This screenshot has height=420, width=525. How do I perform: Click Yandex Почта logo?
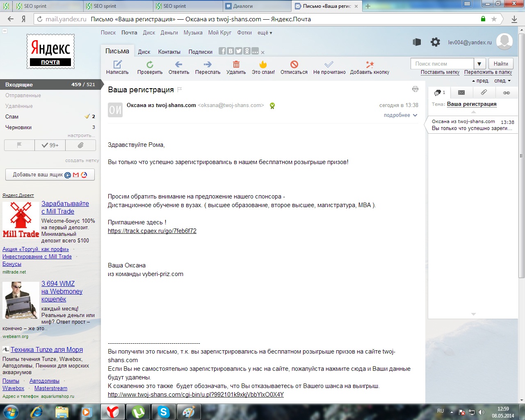tap(50, 51)
